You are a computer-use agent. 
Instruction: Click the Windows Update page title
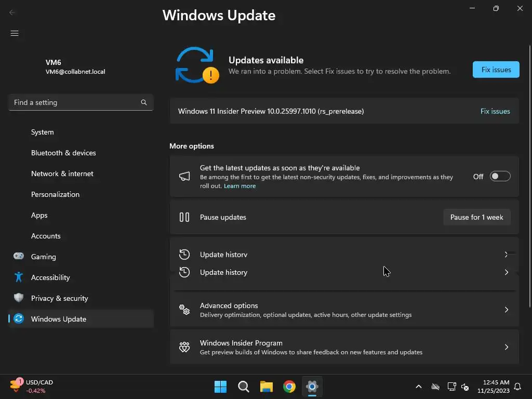(x=219, y=15)
